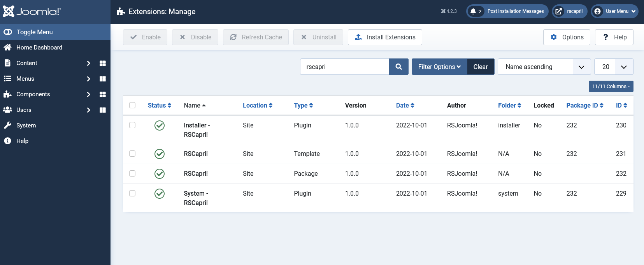The width and height of the screenshot is (644, 265).
Task: Click the Joomla version 4.2.3 indicator
Action: point(449,11)
